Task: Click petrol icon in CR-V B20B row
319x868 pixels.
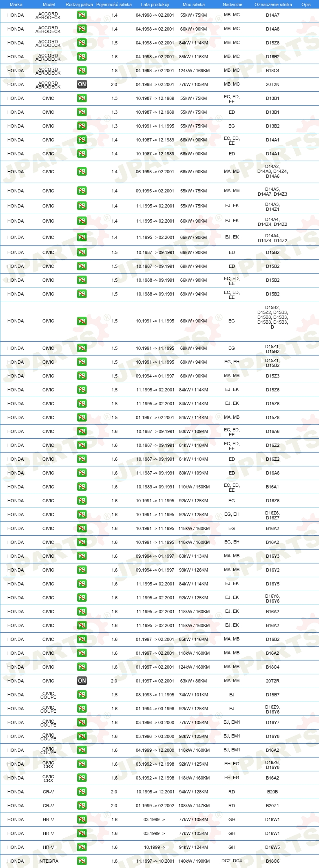Action: coord(82,792)
